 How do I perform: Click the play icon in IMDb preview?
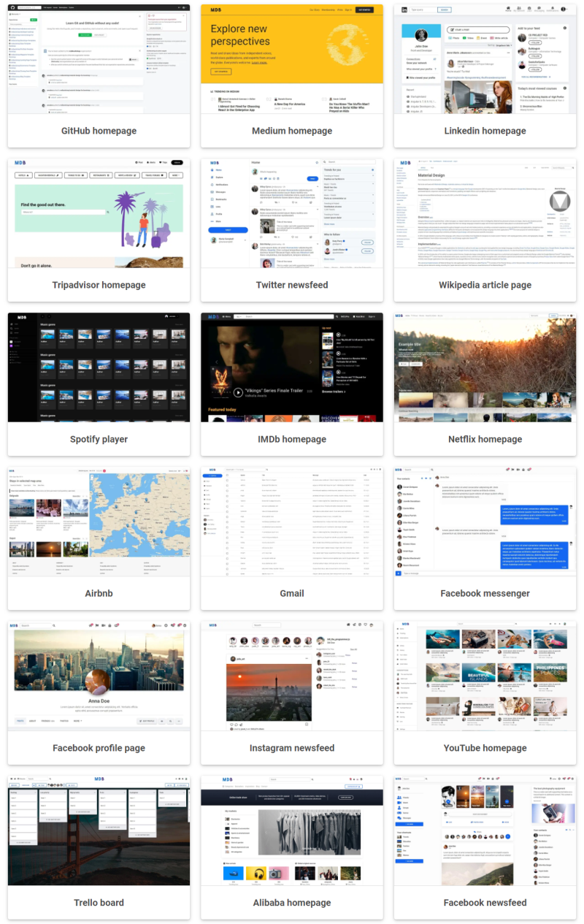[238, 392]
